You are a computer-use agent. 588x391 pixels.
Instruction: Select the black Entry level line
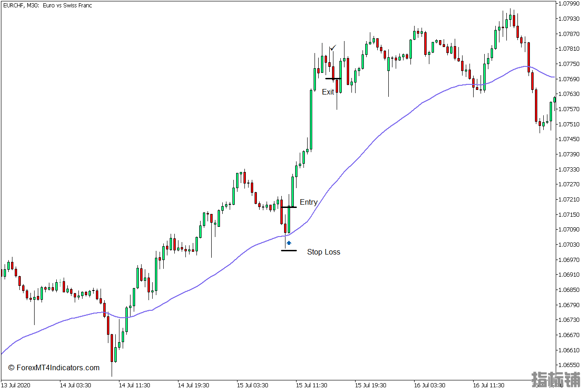point(289,207)
